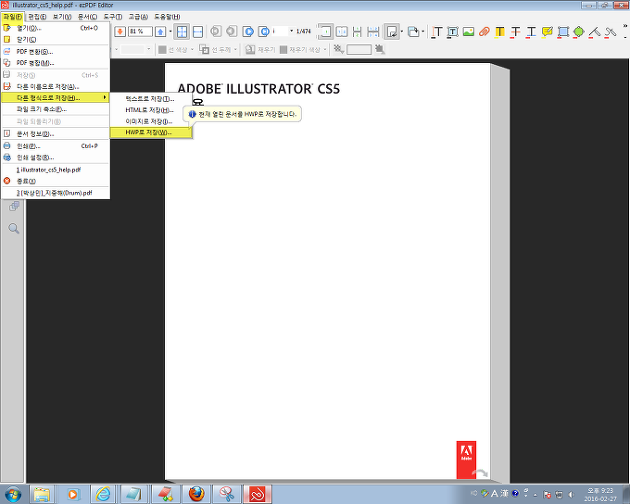Click the magnifier search icon in sidebar
Screen dimensions: 630x504
pyautogui.click(x=14, y=228)
